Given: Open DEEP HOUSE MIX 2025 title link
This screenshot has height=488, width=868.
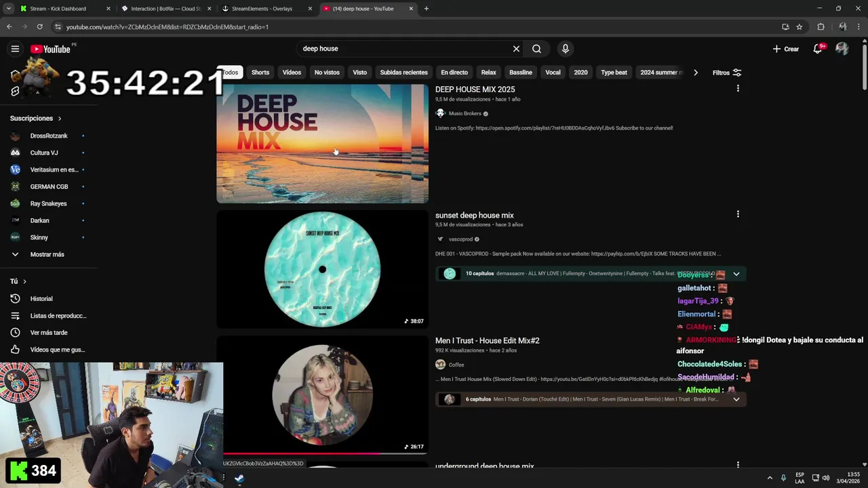Looking at the screenshot, I should point(475,89).
